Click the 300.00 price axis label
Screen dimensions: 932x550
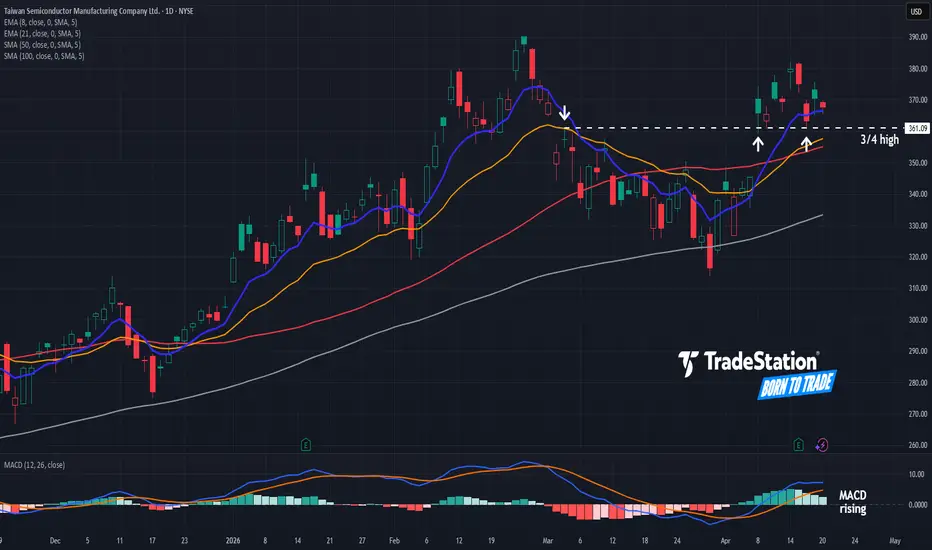coord(918,319)
